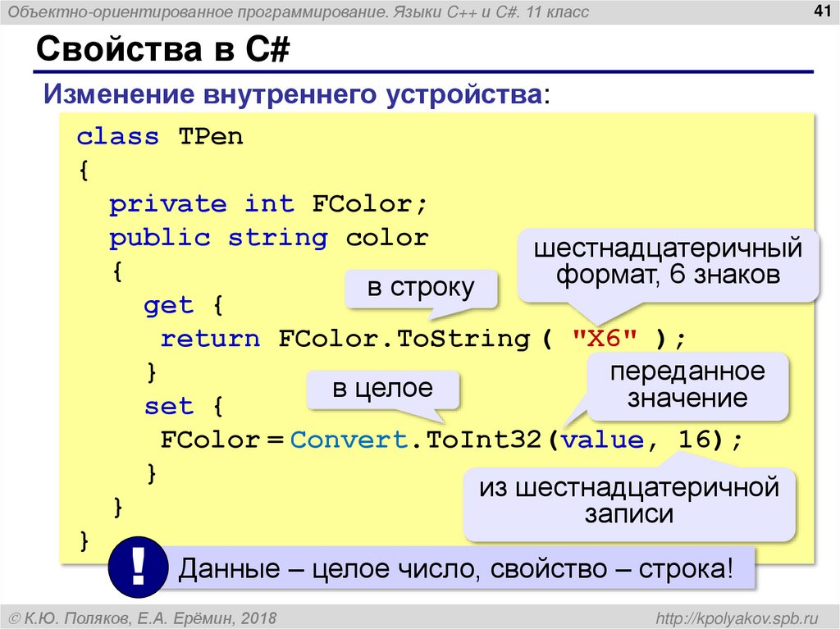The image size is (840, 629).
Task: Open the kpolyakov.spb.ru link
Action: (737, 618)
